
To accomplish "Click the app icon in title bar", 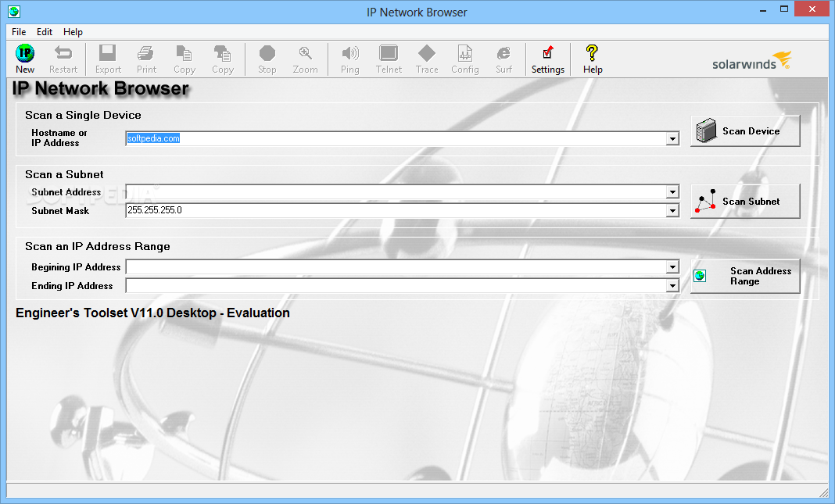I will click(14, 11).
